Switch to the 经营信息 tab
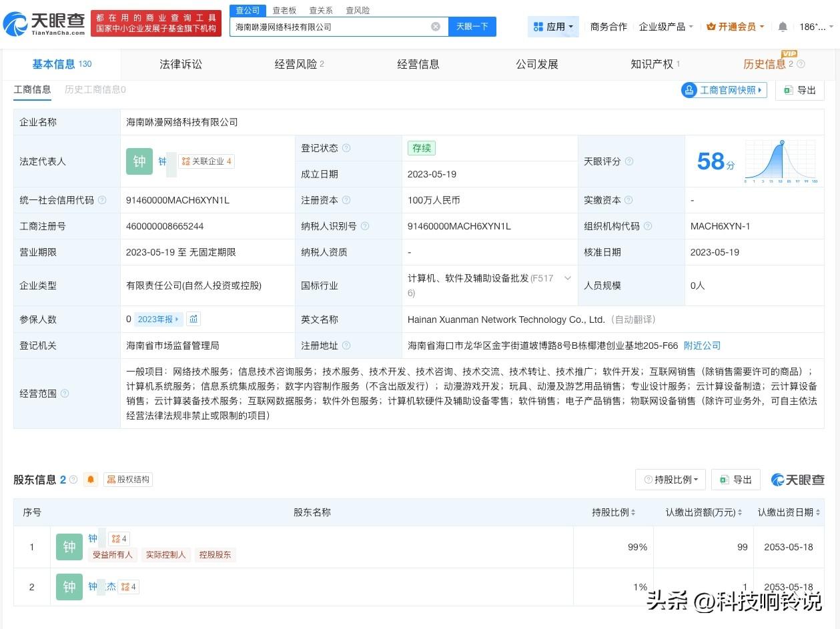 click(x=418, y=64)
